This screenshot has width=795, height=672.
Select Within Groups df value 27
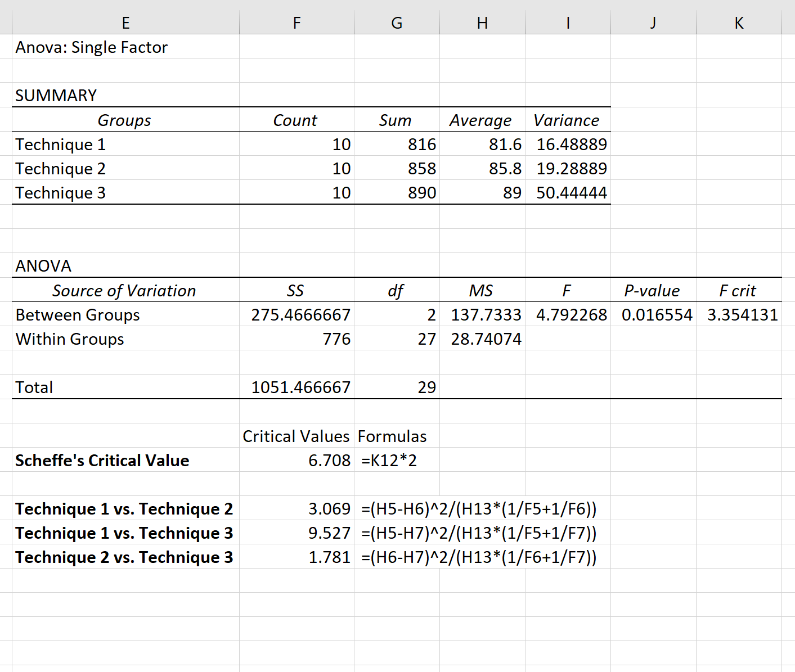click(x=397, y=339)
